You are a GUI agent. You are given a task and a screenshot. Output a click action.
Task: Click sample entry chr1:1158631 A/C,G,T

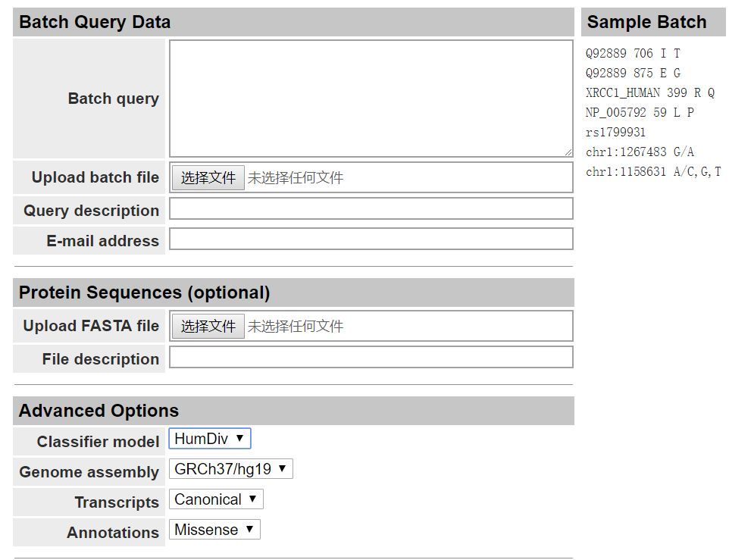click(653, 172)
